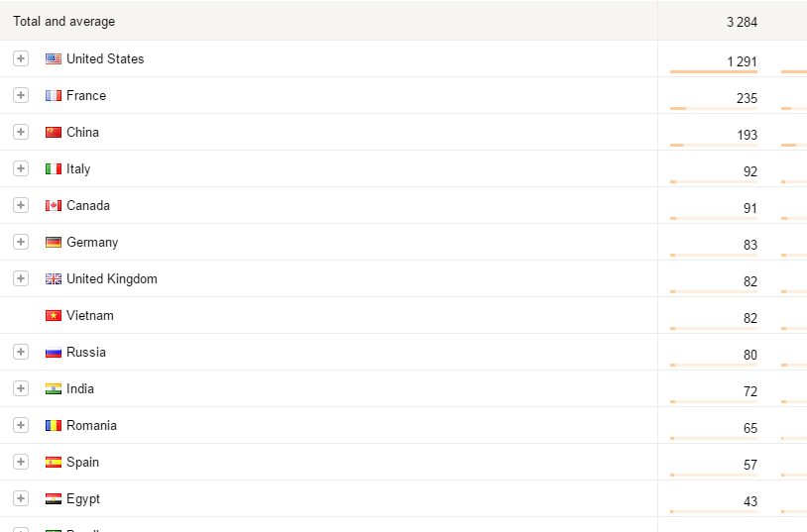Screen dimensions: 807x532
Task: Click the Egypt flag icon
Action: pyautogui.click(x=54, y=499)
